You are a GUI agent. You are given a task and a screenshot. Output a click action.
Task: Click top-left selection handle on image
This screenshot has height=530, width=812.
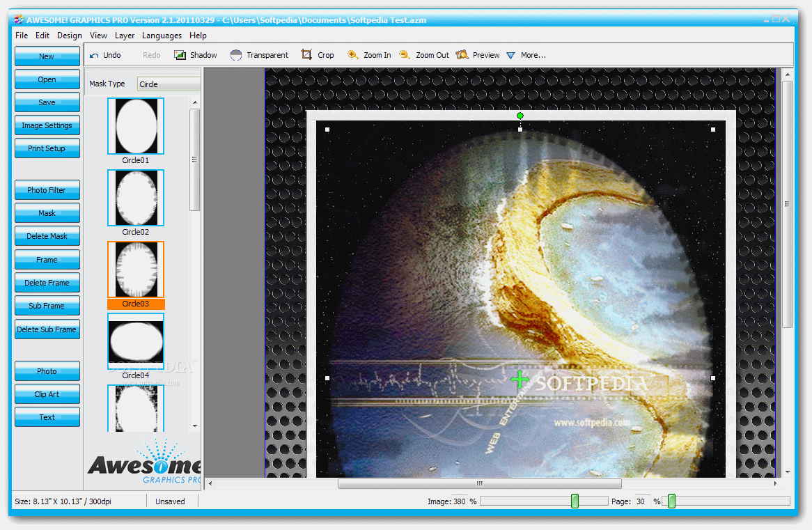pyautogui.click(x=327, y=130)
